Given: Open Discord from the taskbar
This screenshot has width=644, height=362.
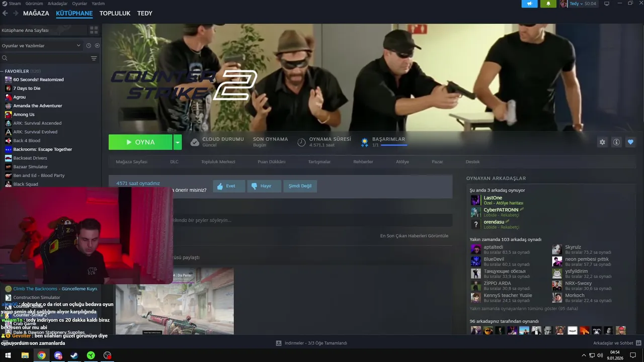Looking at the screenshot, I should 58,355.
